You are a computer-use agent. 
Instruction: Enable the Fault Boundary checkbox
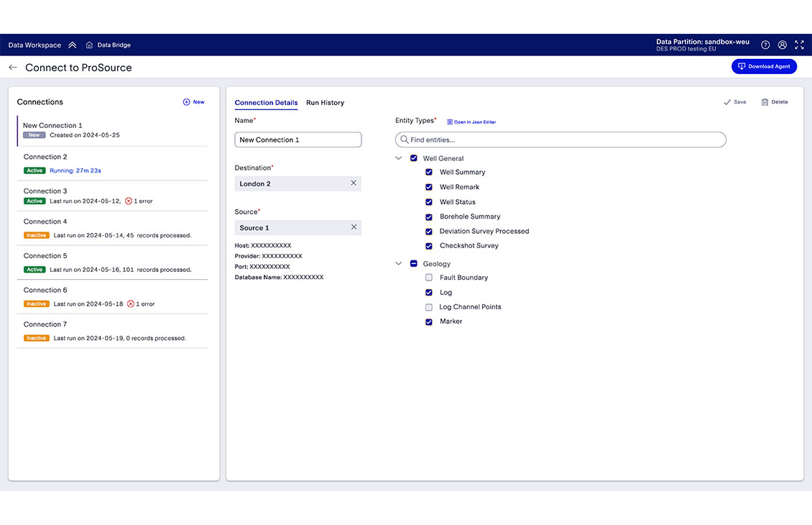point(429,278)
